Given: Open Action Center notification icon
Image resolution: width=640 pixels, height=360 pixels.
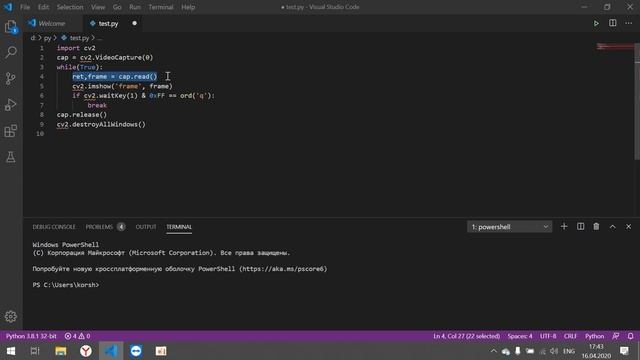Looking at the screenshot, I should [x=624, y=351].
